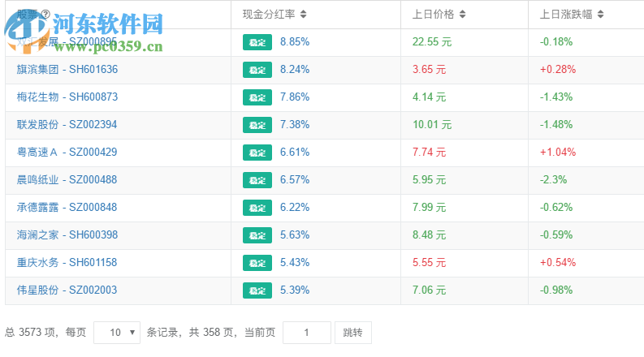Click dividend rate 7.38%

[x=295, y=124]
